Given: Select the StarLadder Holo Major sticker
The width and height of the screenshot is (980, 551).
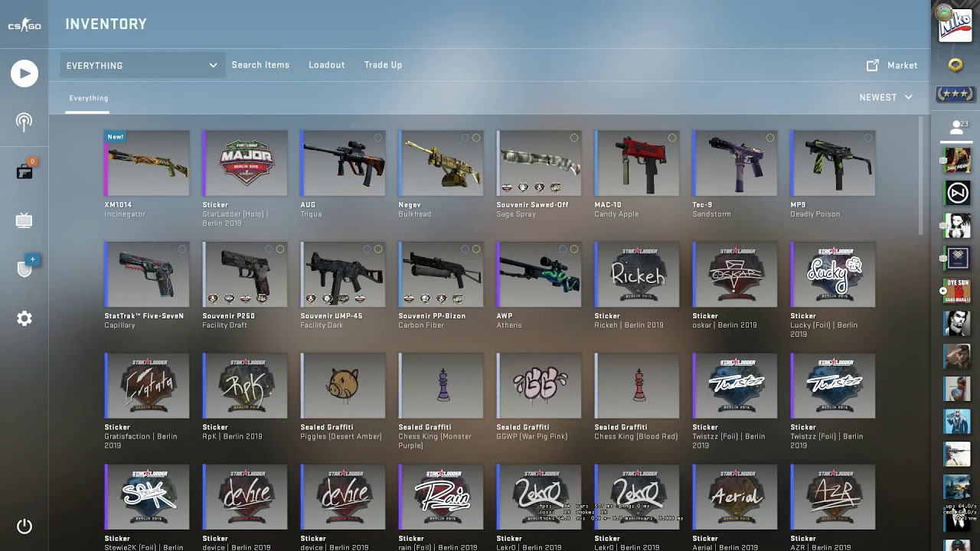Looking at the screenshot, I should click(245, 163).
